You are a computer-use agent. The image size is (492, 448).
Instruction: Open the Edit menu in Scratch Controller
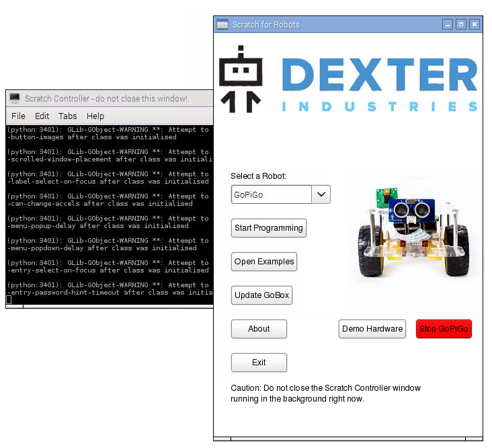[42, 116]
